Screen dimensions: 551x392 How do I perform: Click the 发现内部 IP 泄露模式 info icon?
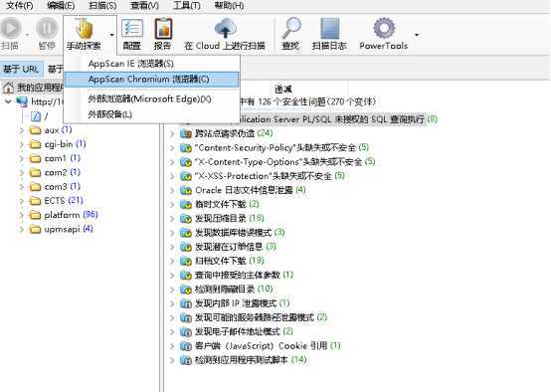coord(186,303)
